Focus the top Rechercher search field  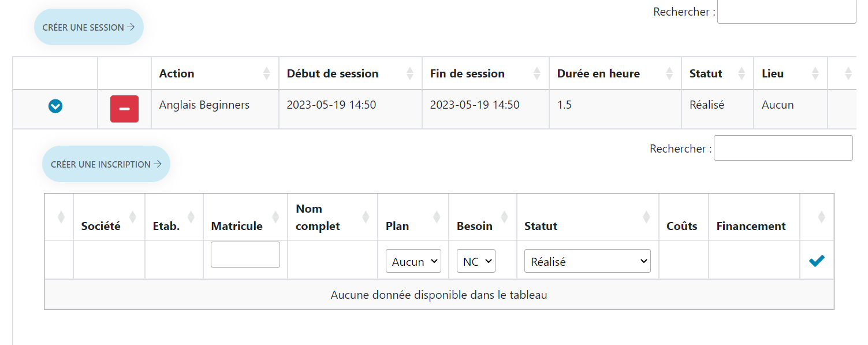coord(787,11)
